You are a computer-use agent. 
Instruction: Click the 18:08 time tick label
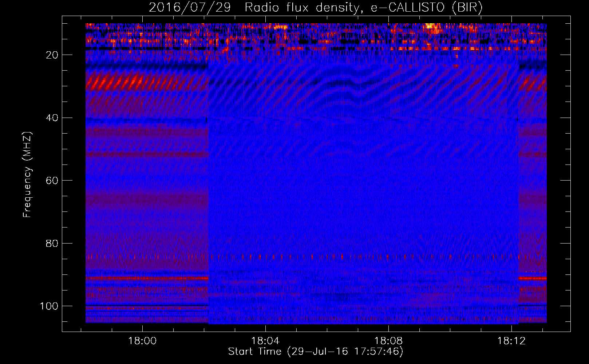388,341
